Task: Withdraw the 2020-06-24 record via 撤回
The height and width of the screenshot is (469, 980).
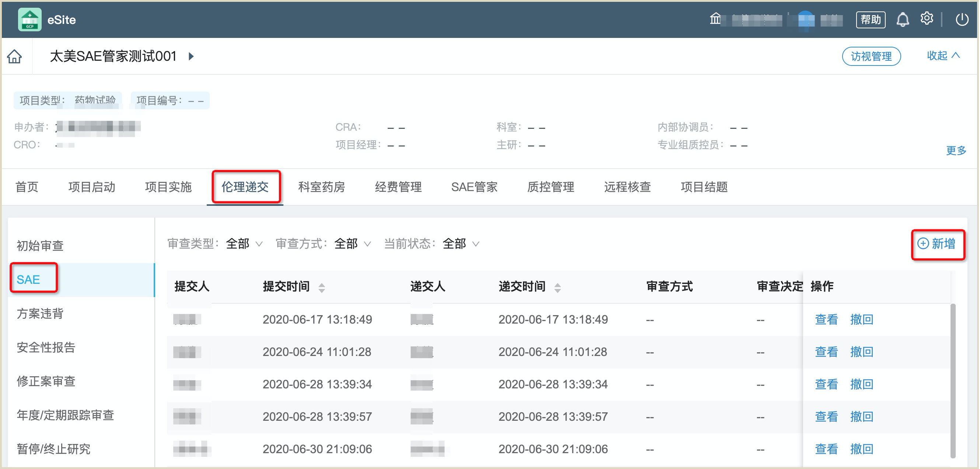Action: pos(862,352)
